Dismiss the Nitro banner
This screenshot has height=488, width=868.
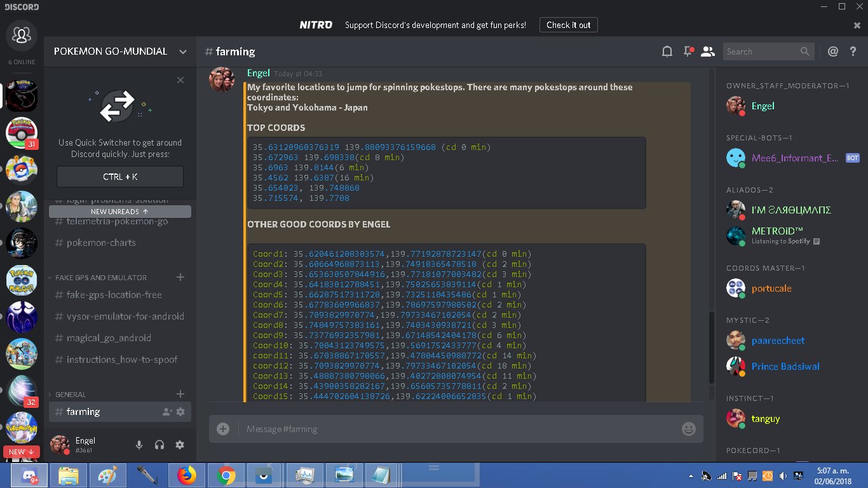[x=857, y=25]
